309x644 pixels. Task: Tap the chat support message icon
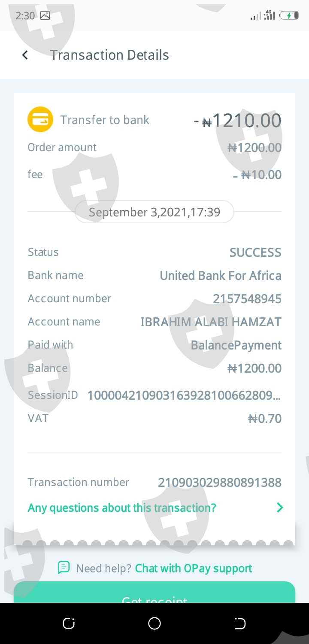pyautogui.click(x=64, y=568)
